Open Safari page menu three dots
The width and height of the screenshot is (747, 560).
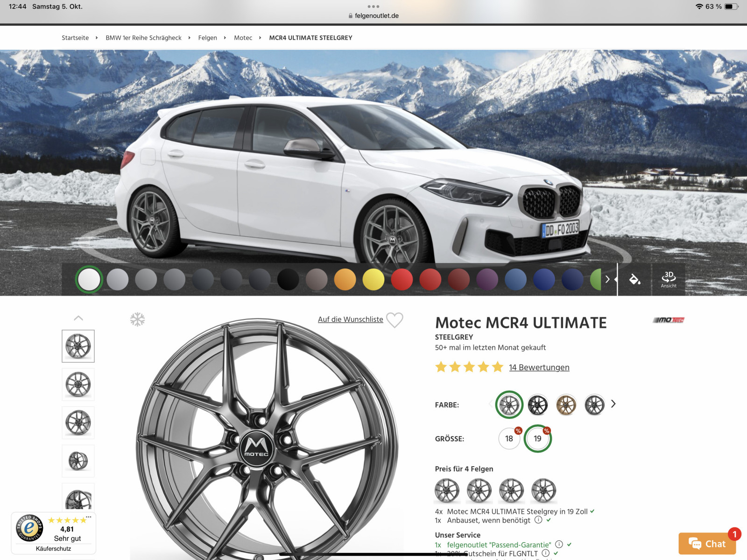click(x=373, y=7)
